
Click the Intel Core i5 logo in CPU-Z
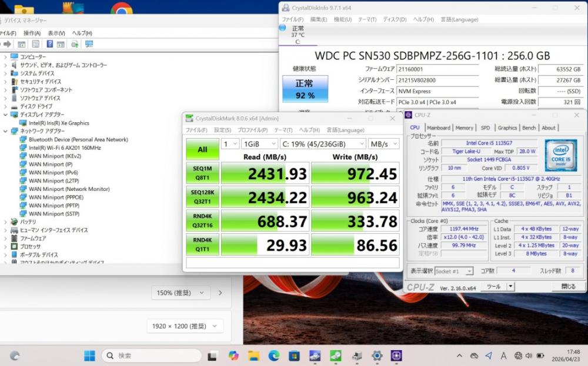[x=560, y=155]
